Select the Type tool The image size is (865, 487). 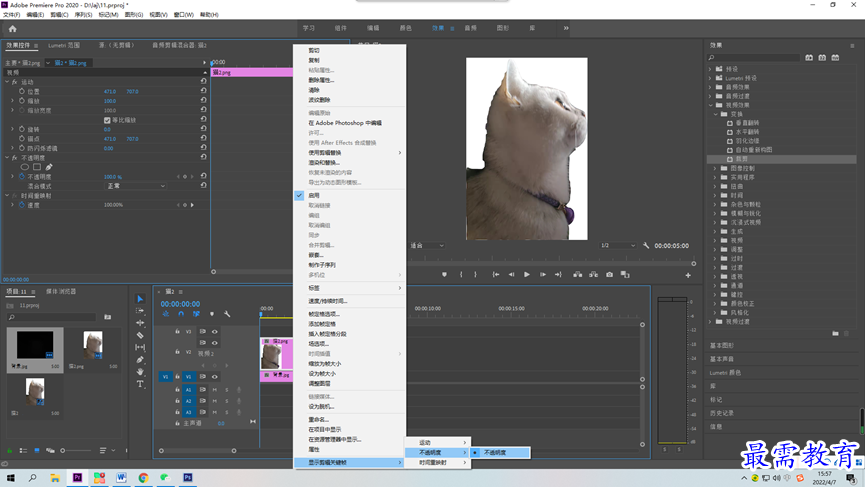coord(140,384)
